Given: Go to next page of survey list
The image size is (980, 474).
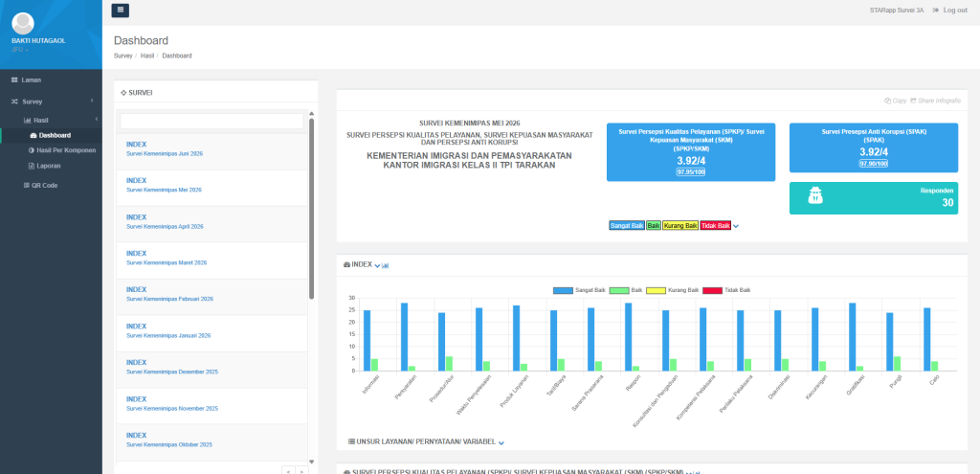Looking at the screenshot, I should [x=302, y=471].
